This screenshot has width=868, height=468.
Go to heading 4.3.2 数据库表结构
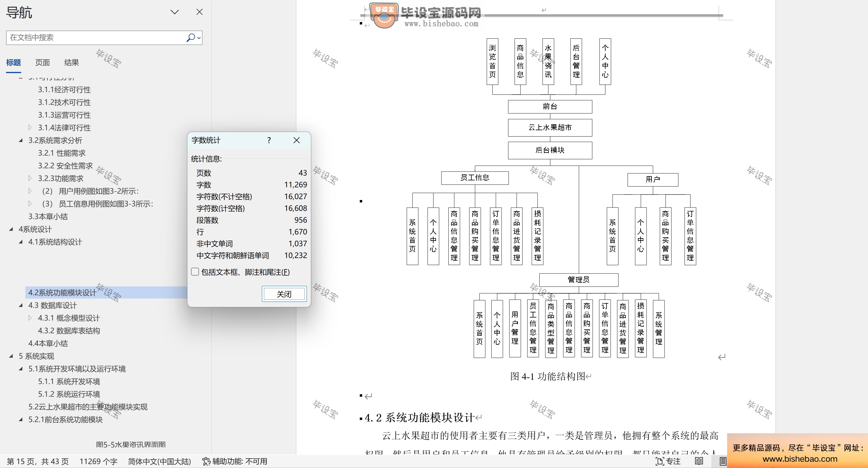click(69, 331)
